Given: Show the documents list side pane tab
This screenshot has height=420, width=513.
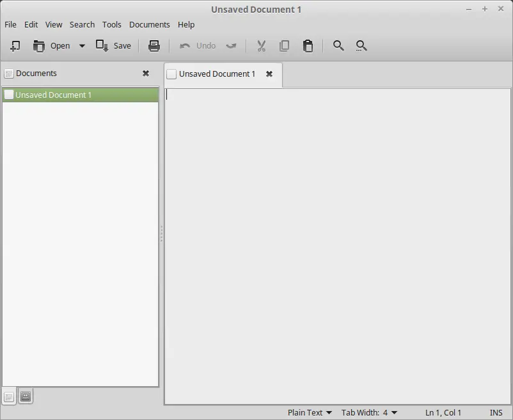Looking at the screenshot, I should [9, 396].
